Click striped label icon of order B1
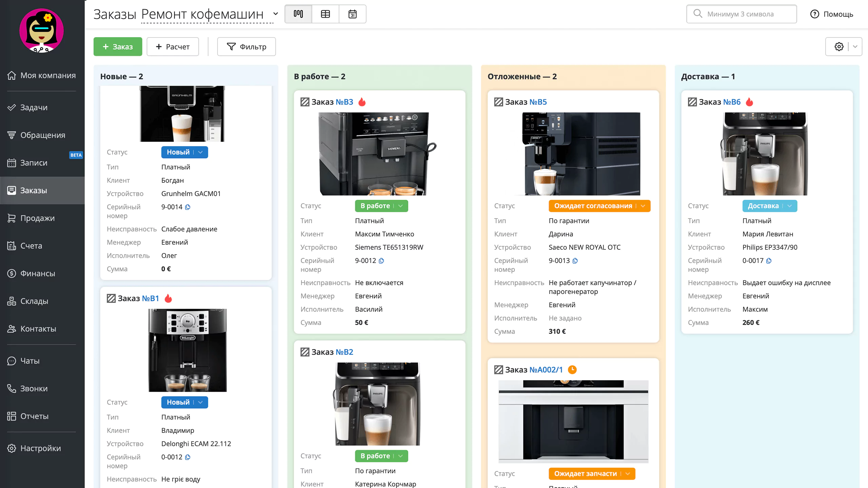The image size is (868, 488). coord(111,298)
